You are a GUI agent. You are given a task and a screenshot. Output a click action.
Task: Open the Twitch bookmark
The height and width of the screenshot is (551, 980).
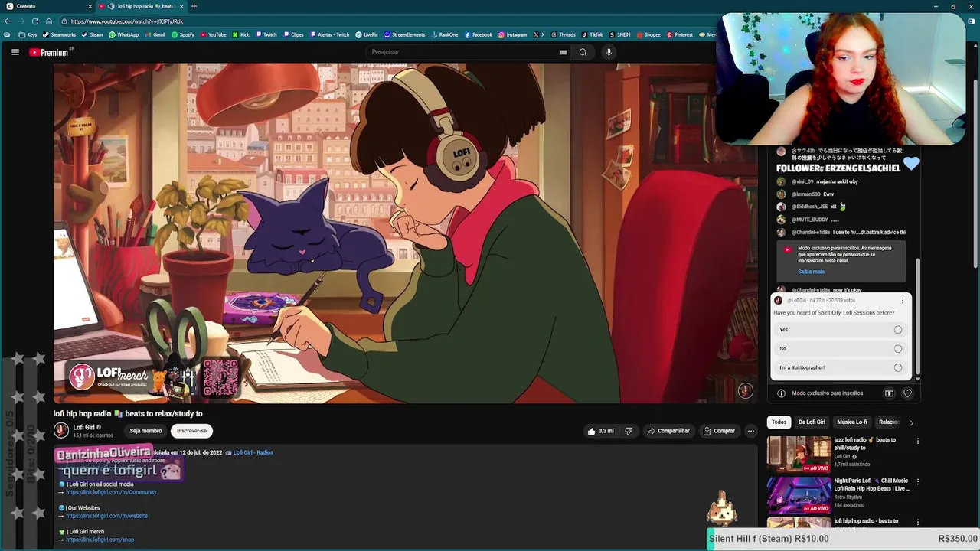266,34
